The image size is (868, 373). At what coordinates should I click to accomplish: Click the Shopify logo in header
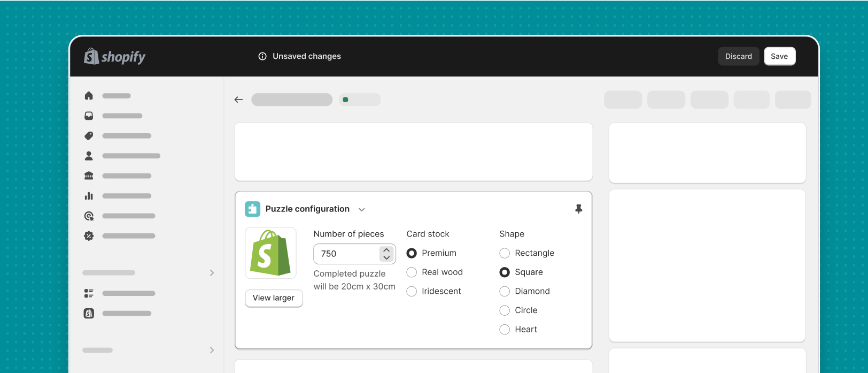pyautogui.click(x=114, y=56)
